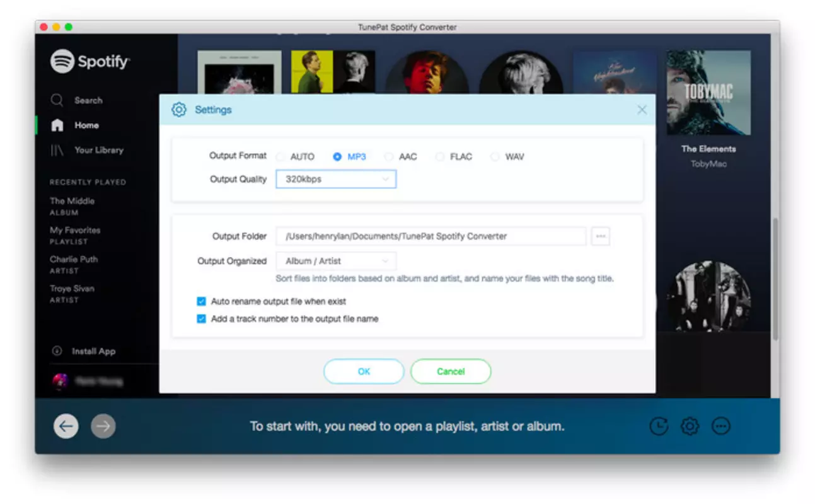The width and height of the screenshot is (815, 504).
Task: Click the back arrow navigation button
Action: click(66, 427)
